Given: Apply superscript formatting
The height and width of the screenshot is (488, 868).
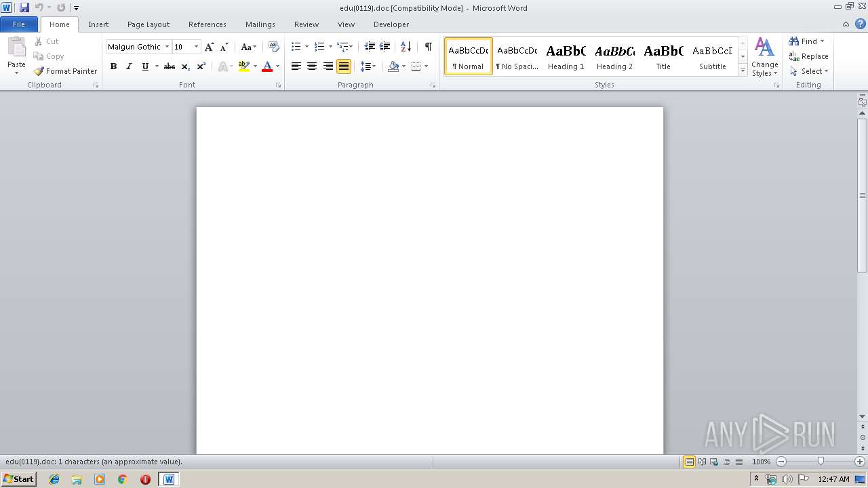Looking at the screenshot, I should point(201,66).
